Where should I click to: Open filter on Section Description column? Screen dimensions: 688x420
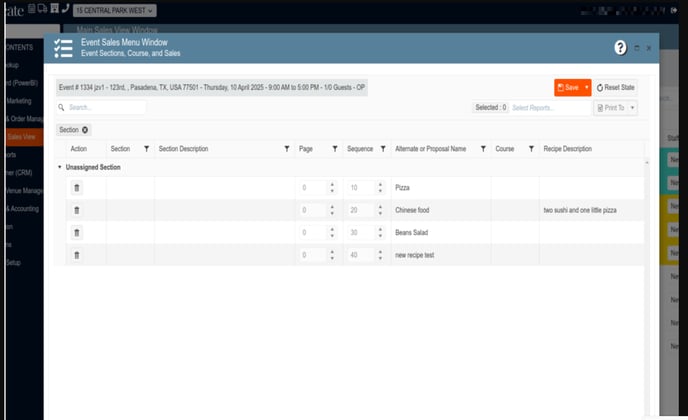click(285, 149)
